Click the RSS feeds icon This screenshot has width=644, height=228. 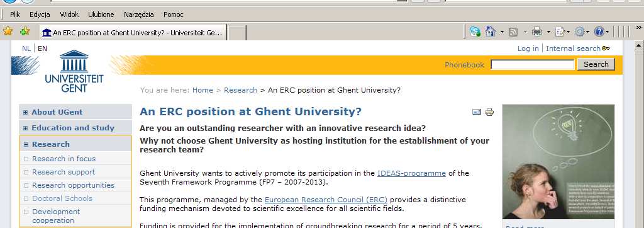(513, 31)
